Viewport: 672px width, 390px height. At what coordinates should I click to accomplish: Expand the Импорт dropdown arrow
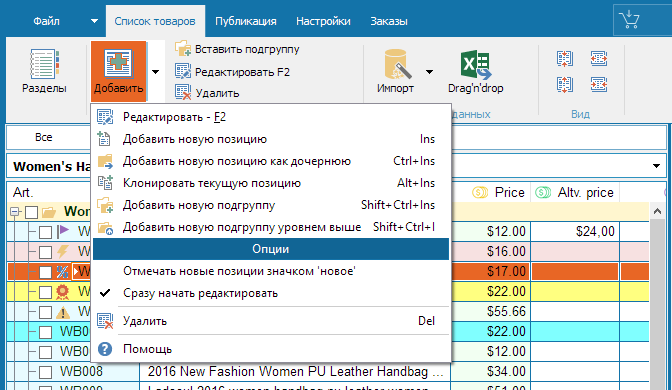(429, 72)
